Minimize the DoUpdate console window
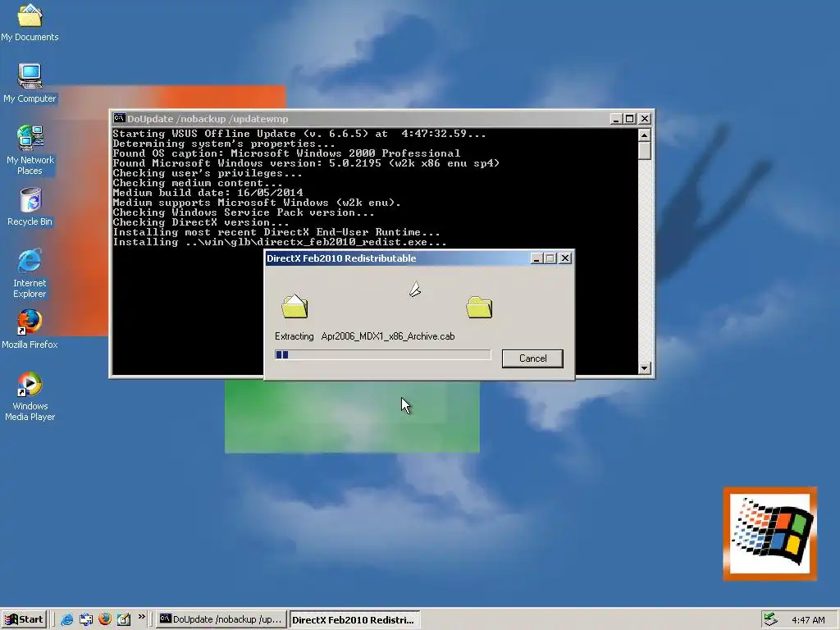This screenshot has height=630, width=840. (616, 119)
